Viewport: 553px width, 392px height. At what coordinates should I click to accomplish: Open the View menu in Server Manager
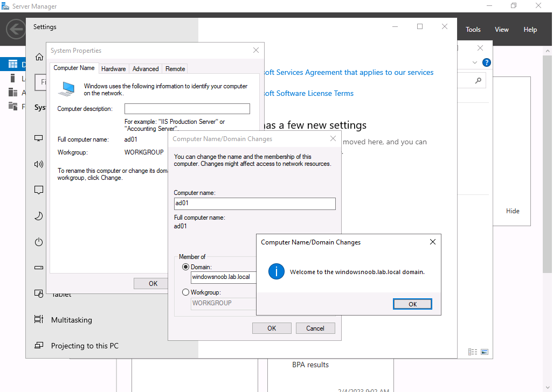tap(501, 30)
